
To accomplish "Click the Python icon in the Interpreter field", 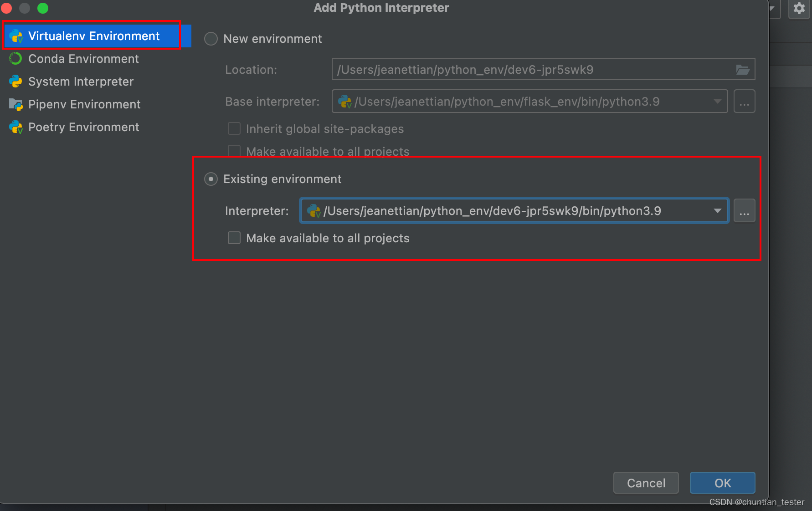I will click(313, 210).
